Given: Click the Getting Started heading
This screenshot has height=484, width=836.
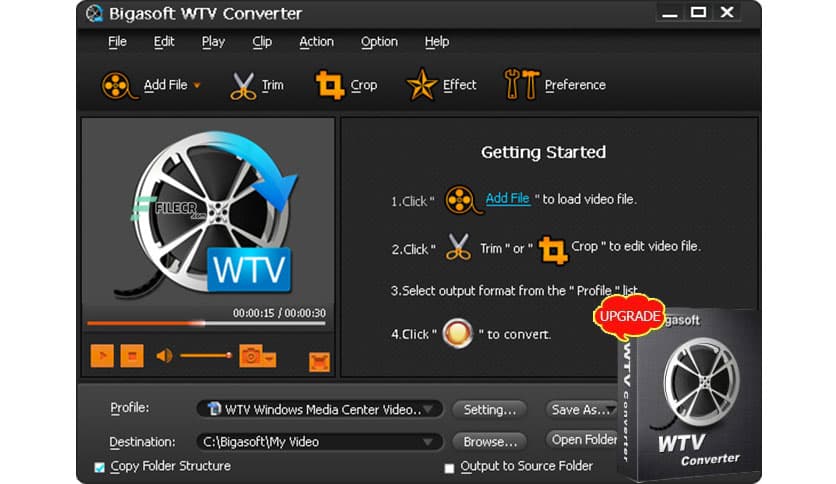Looking at the screenshot, I should [x=543, y=152].
